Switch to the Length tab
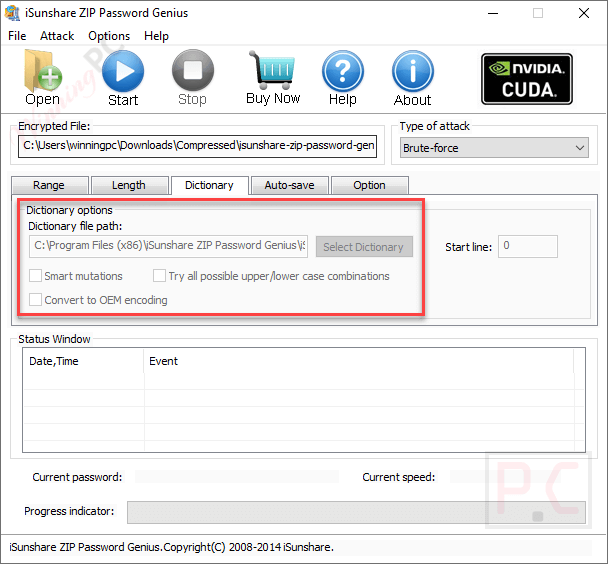Viewport: 608px width, 564px height. click(x=129, y=185)
